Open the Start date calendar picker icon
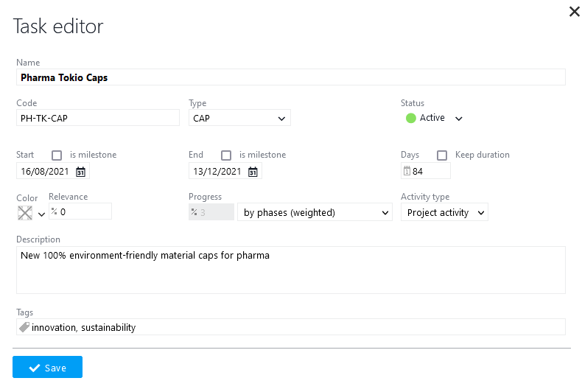This screenshot has width=582, height=392. point(81,172)
